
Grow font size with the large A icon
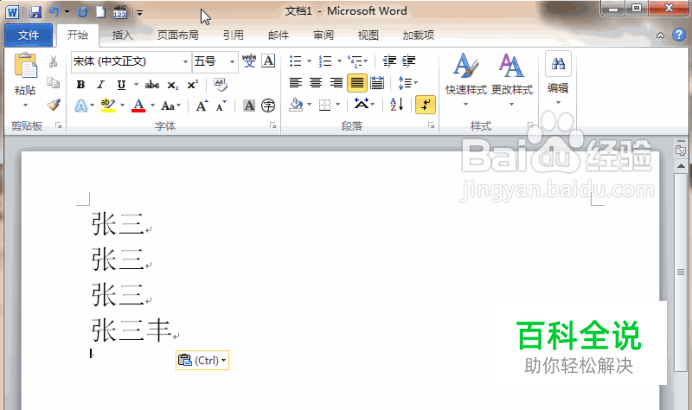[x=202, y=106]
